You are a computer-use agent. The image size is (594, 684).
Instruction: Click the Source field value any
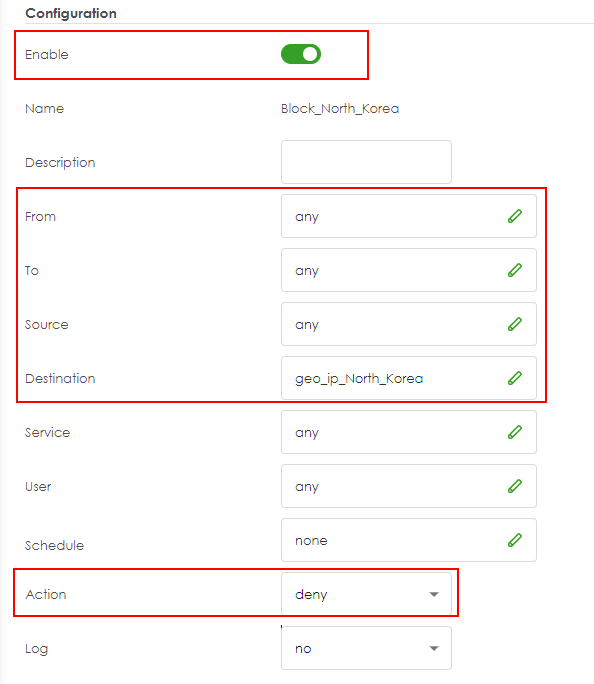coord(307,325)
